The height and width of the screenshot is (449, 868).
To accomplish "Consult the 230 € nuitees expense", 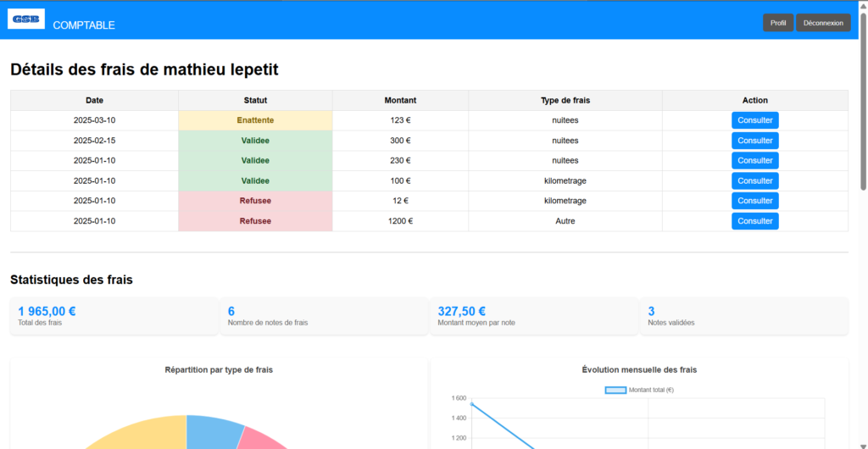I will click(x=755, y=160).
